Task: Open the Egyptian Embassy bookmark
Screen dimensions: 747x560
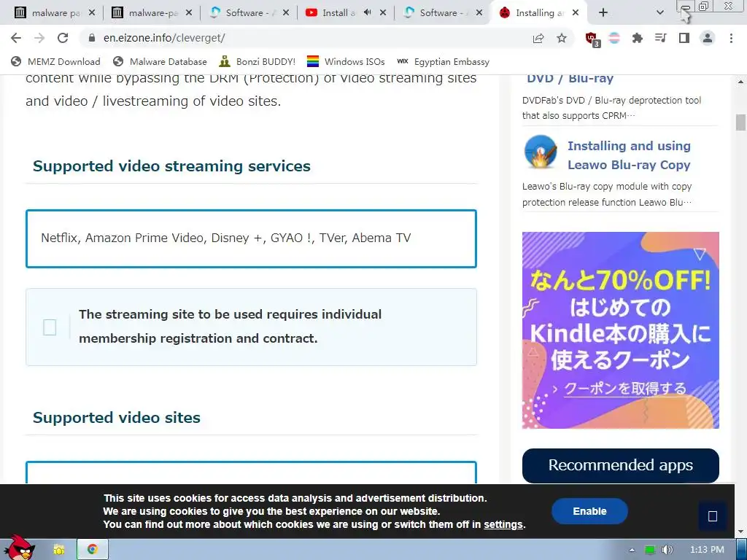Action: [443, 61]
